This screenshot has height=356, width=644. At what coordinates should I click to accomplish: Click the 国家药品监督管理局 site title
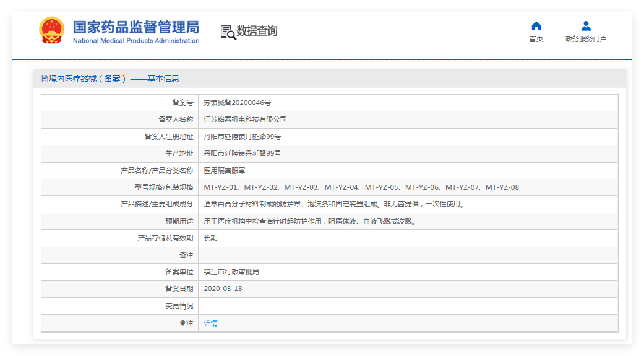(136, 27)
